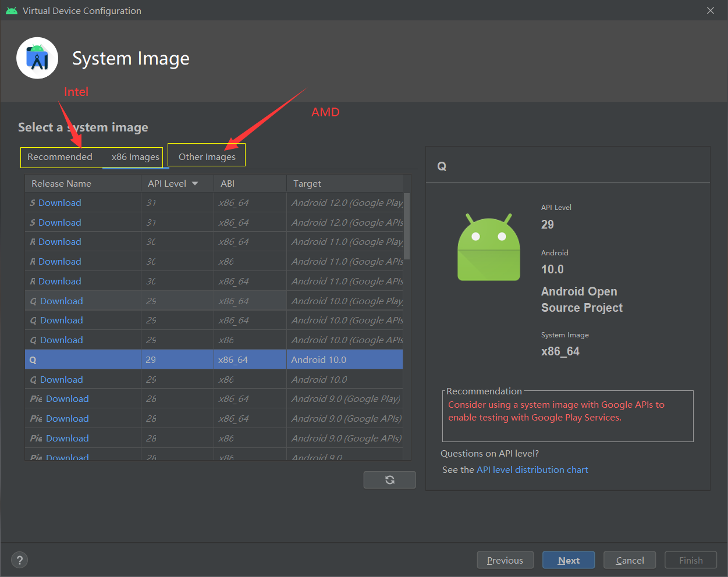Switch to the x86 Images tab
The height and width of the screenshot is (577, 728).
(136, 157)
